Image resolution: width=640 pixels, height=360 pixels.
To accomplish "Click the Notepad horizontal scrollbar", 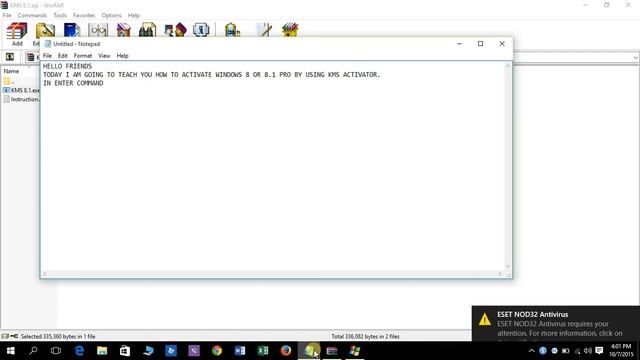I will (x=272, y=274).
